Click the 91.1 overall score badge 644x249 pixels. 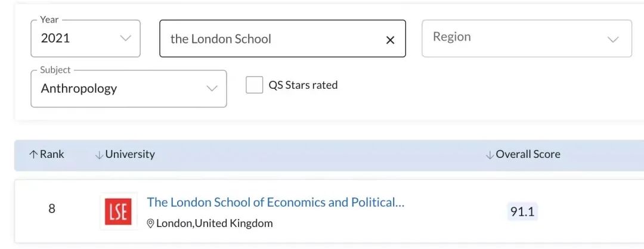pyautogui.click(x=522, y=211)
